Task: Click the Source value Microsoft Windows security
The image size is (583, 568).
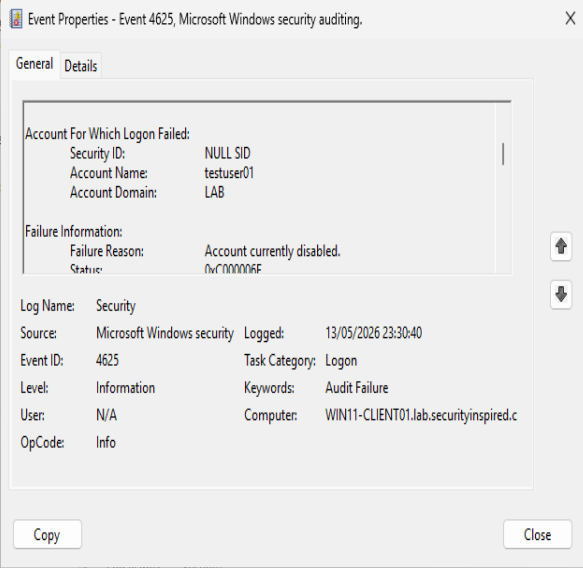Action: [x=165, y=333]
